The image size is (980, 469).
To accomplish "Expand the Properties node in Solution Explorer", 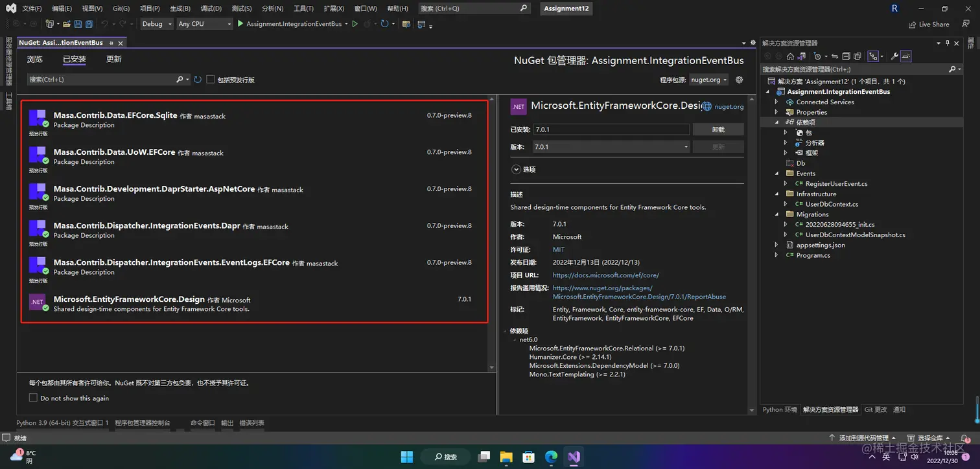I will [x=776, y=112].
